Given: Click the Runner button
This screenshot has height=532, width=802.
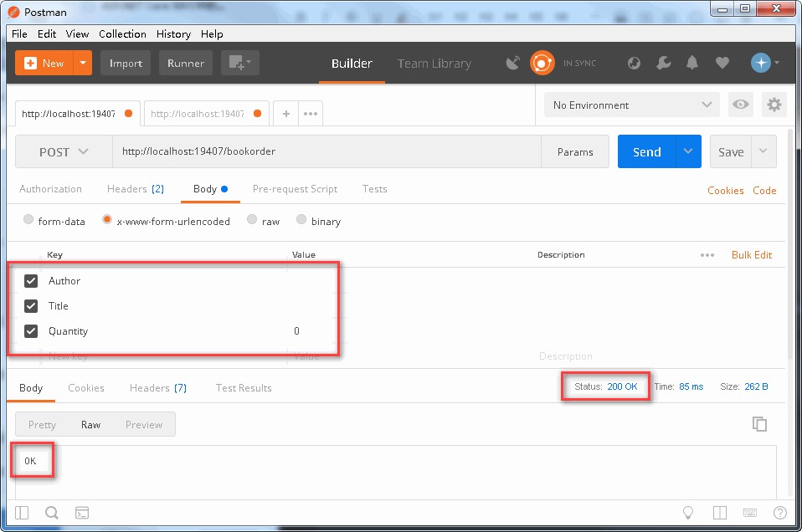Looking at the screenshot, I should 186,63.
